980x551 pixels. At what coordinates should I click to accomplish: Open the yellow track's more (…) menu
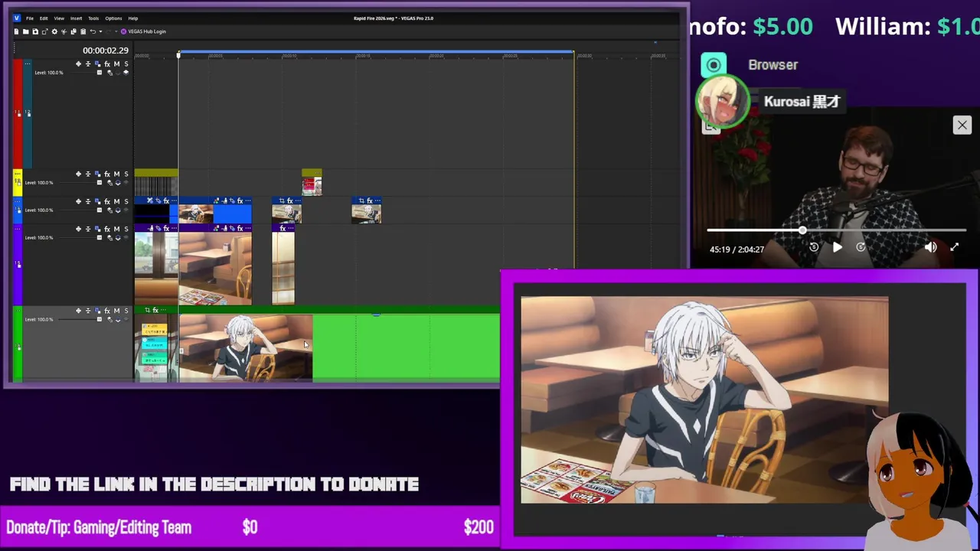(x=18, y=174)
